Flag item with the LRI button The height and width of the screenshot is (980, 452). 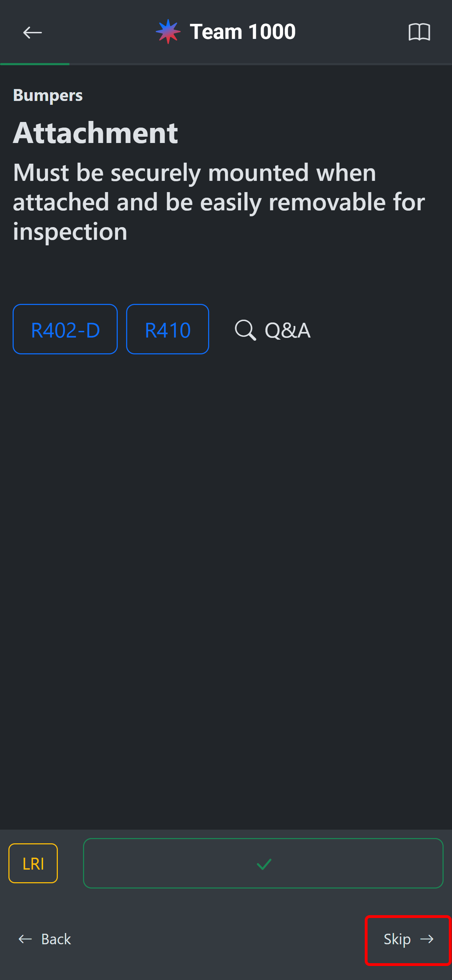click(33, 864)
